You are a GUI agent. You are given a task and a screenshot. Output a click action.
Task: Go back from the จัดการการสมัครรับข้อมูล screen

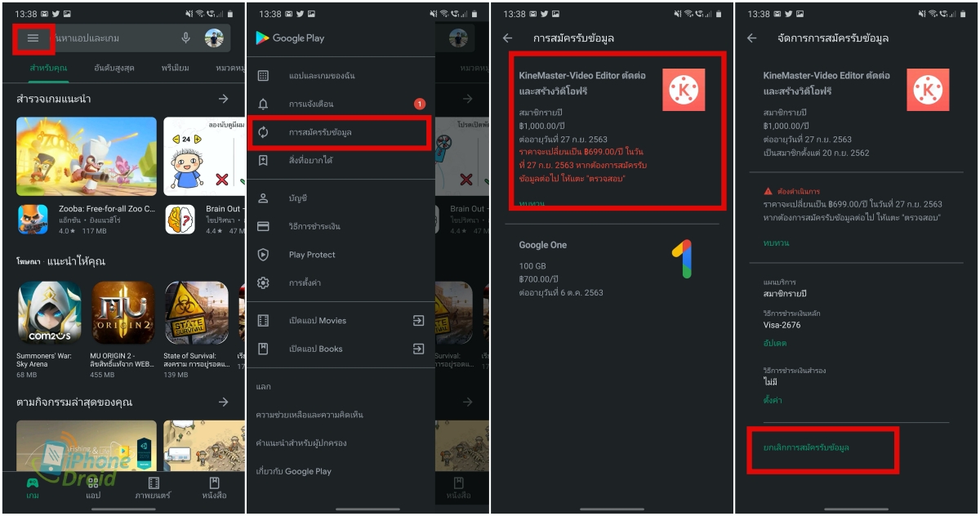click(x=752, y=38)
